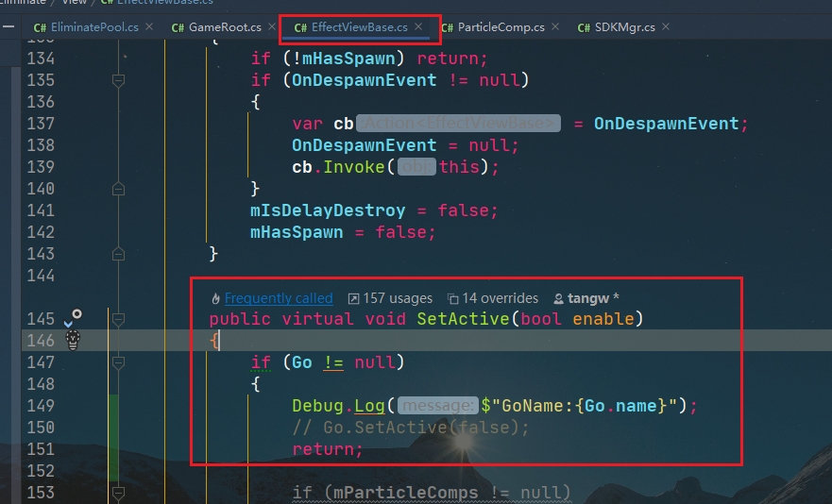Collapse SetActive method fold marker on line 145
The image size is (832, 504).
(118, 319)
